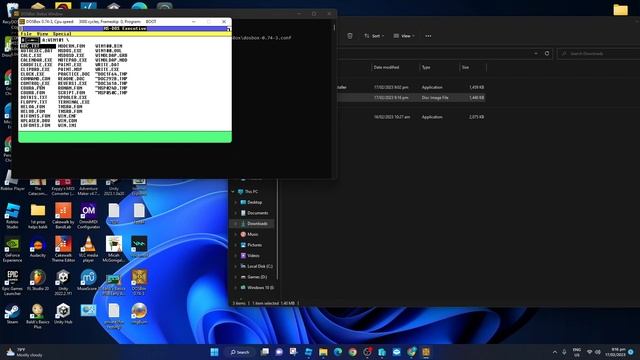640x360 pixels.
Task: Open Baldi's Basics Plus desktop icon
Action: point(38,316)
